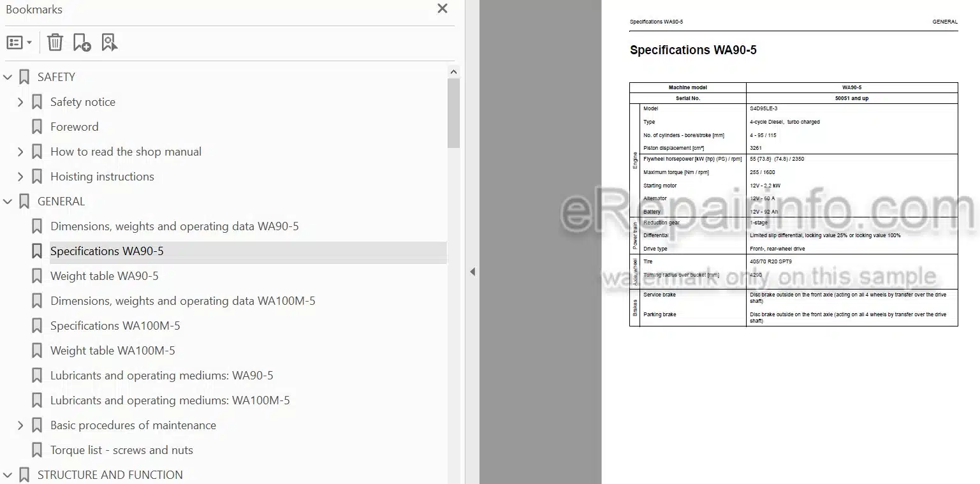Expand How to read the shop manual
980x484 pixels.
(x=20, y=152)
